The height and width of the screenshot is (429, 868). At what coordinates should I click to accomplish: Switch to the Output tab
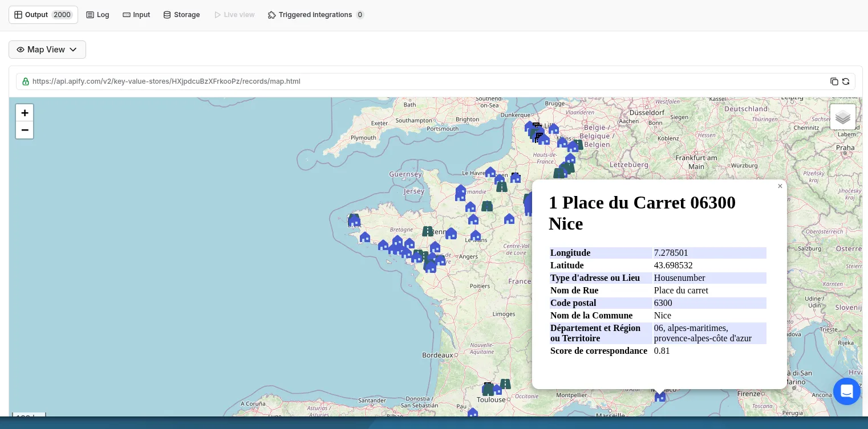click(x=43, y=15)
